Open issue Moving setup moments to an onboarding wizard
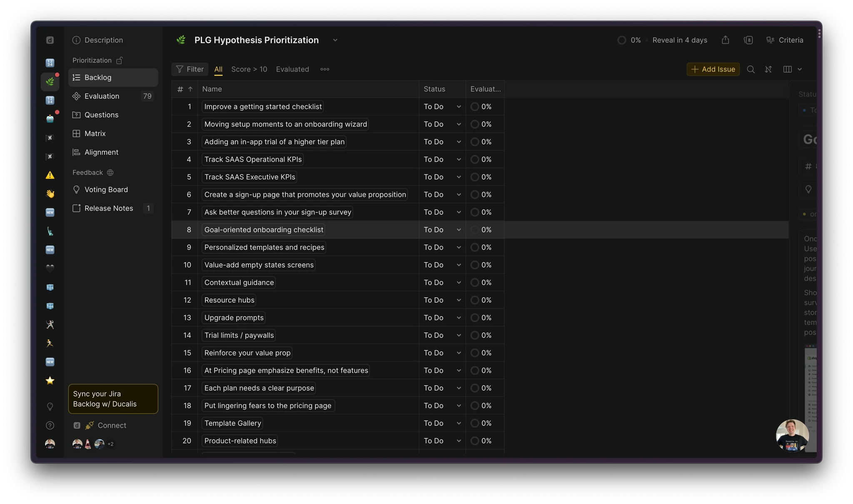This screenshot has width=853, height=504. pyautogui.click(x=286, y=124)
